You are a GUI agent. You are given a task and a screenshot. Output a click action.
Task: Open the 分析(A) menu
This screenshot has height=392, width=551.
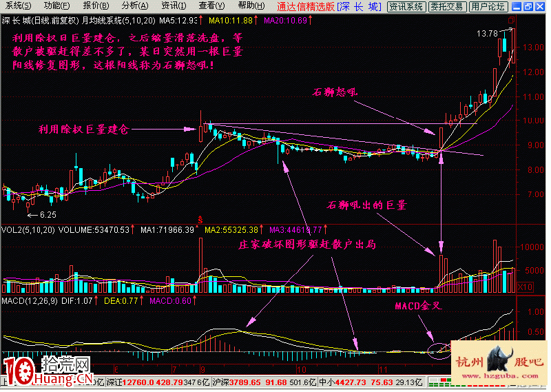tap(135, 6)
